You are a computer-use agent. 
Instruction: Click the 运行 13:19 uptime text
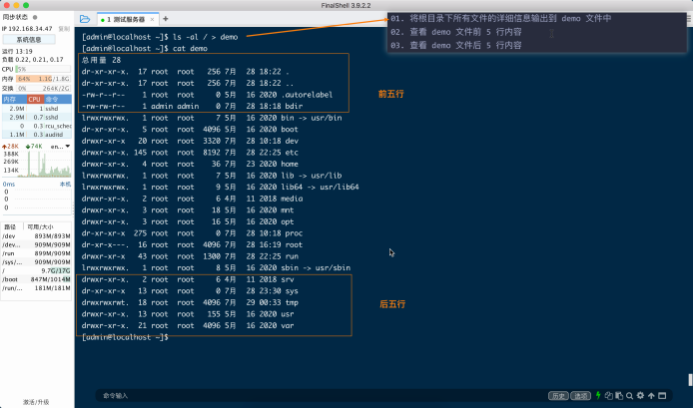click(x=17, y=51)
